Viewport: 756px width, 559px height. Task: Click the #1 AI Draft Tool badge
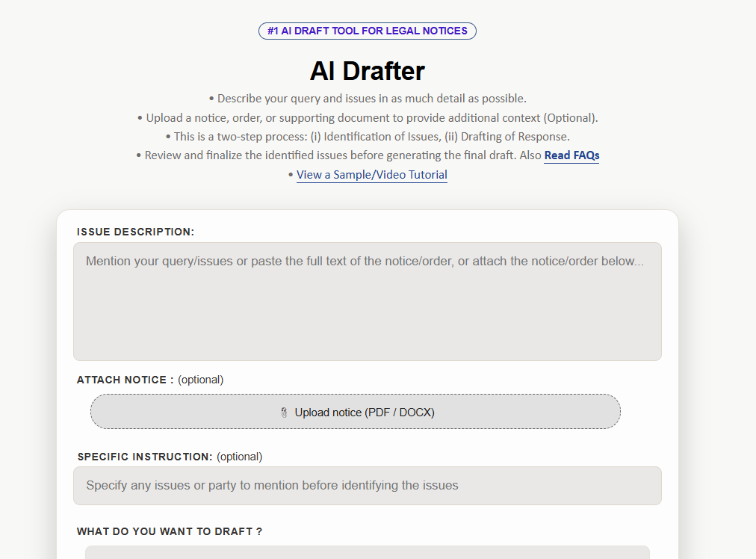coord(368,31)
